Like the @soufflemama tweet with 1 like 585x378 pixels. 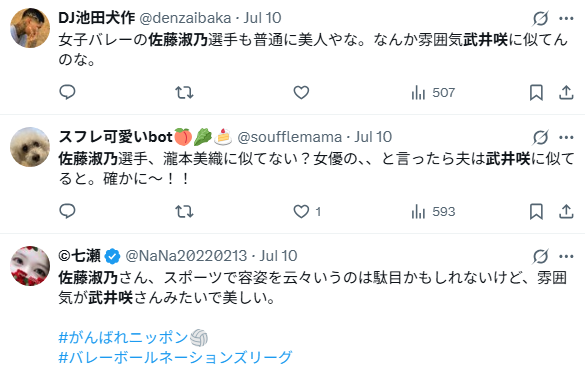[x=307, y=212]
